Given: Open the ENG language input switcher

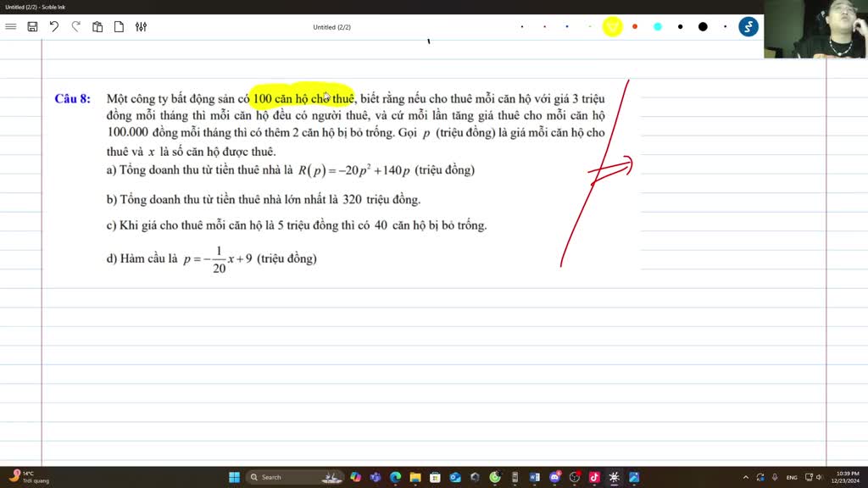Looking at the screenshot, I should pos(792,477).
